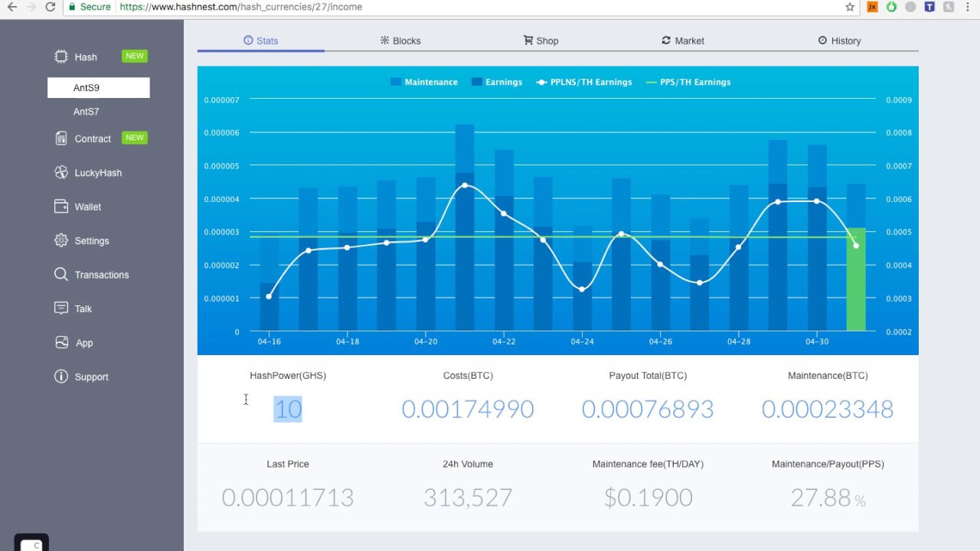The height and width of the screenshot is (551, 980).
Task: Click the Hash chip icon in sidebar
Action: (x=61, y=57)
